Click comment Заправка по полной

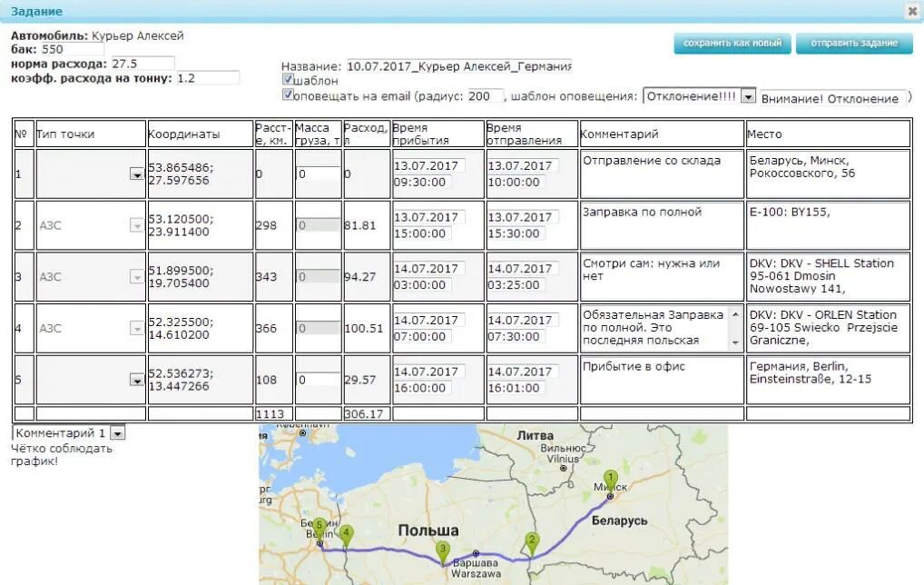662,225
